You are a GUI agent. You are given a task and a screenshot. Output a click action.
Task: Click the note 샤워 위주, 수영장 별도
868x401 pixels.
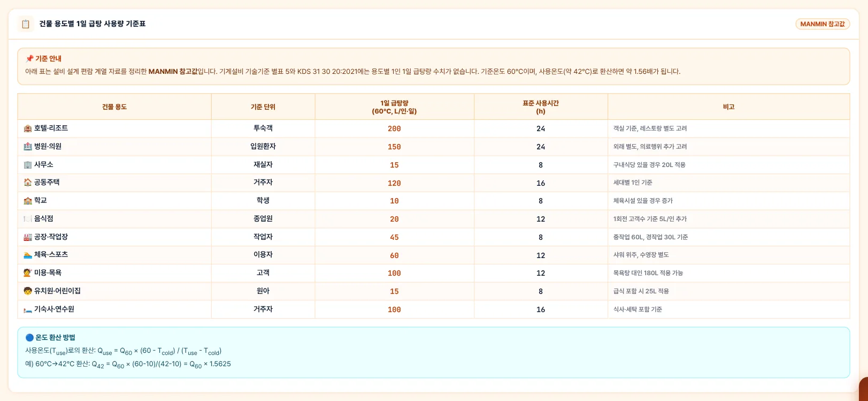pos(641,255)
